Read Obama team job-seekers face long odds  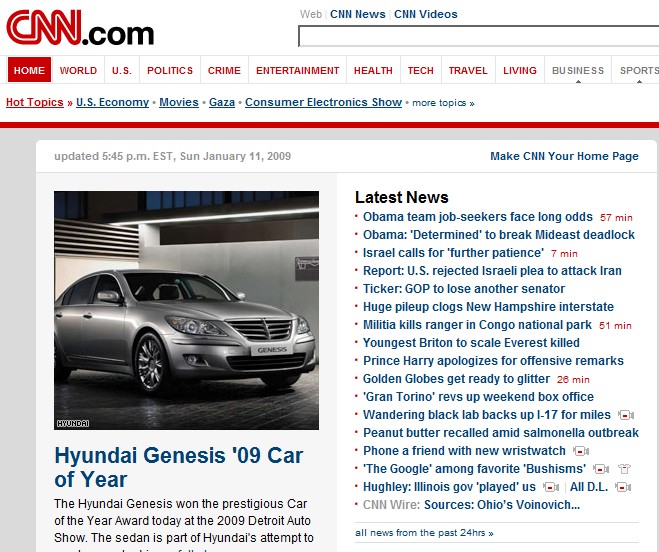478,217
